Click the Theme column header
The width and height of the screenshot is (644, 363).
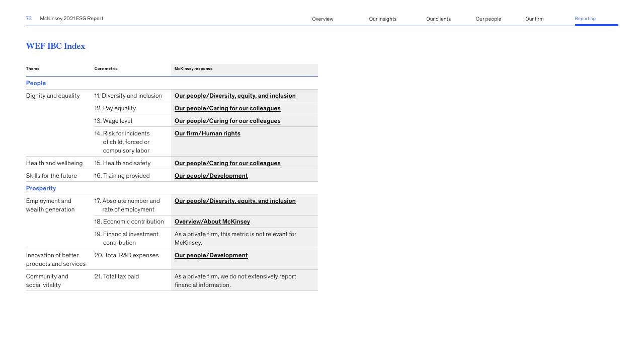(33, 68)
